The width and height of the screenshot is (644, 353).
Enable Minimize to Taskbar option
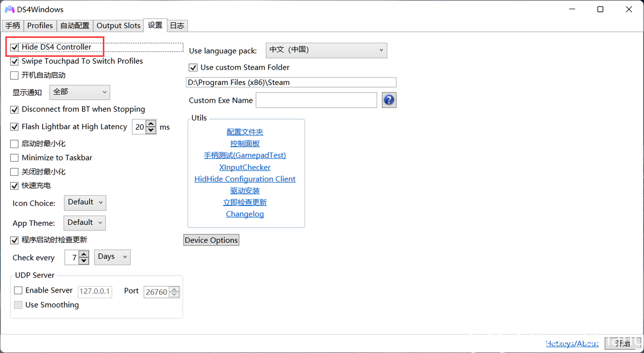pyautogui.click(x=15, y=158)
